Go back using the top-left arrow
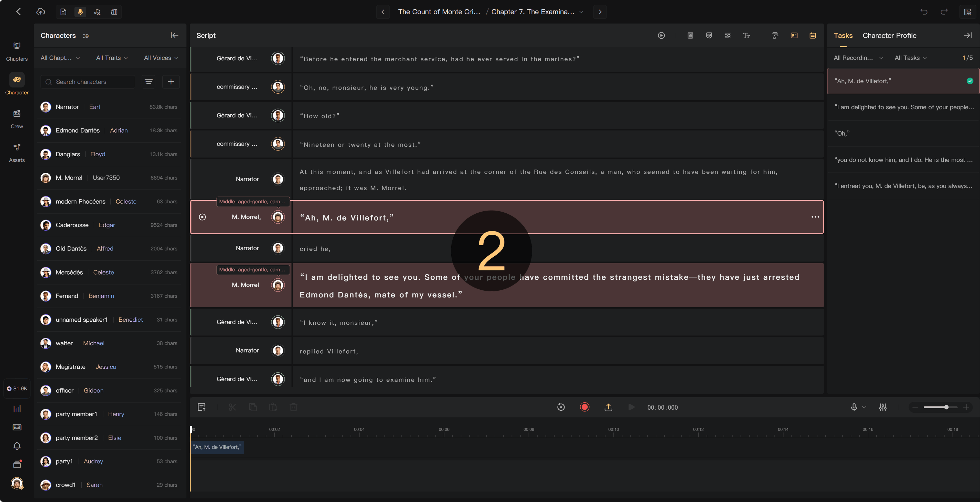980x502 pixels. [x=18, y=12]
